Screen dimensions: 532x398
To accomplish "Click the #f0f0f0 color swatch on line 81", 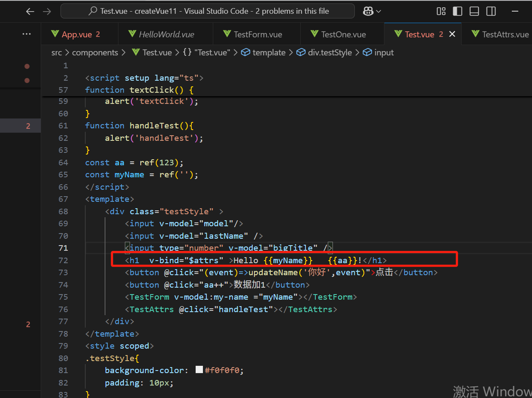I will coord(199,370).
